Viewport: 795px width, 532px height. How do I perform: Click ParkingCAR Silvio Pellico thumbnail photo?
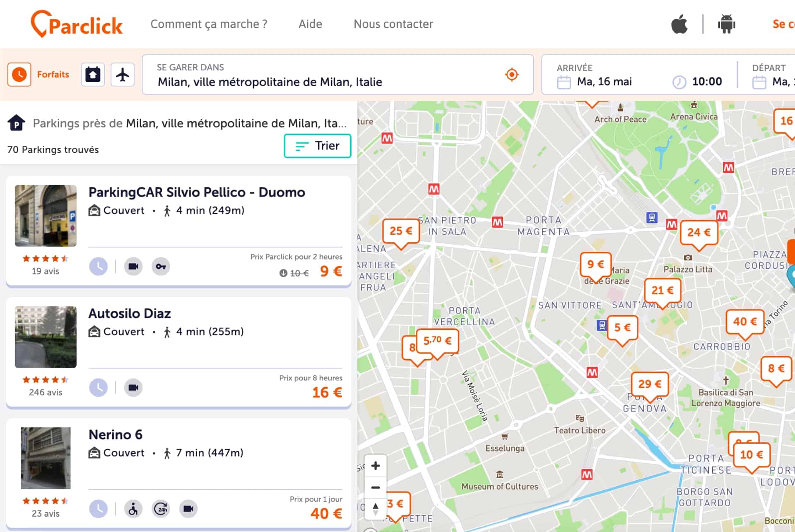coord(46,216)
